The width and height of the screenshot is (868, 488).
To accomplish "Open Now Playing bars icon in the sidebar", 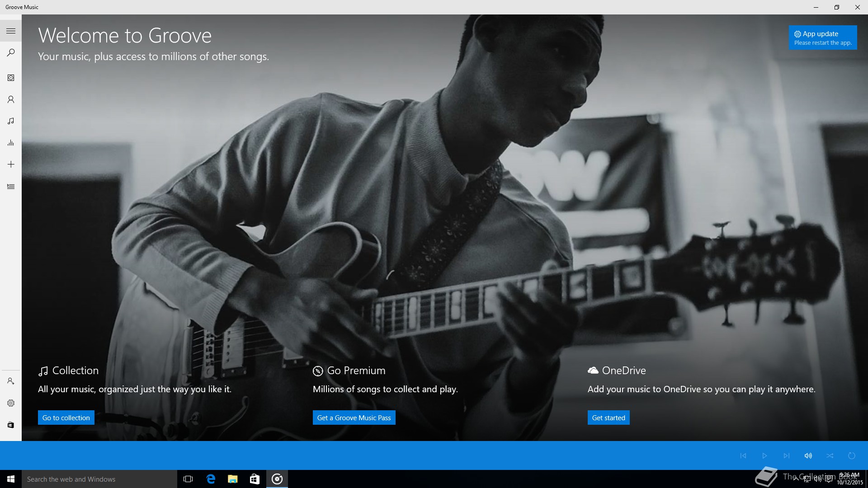I will 11,143.
